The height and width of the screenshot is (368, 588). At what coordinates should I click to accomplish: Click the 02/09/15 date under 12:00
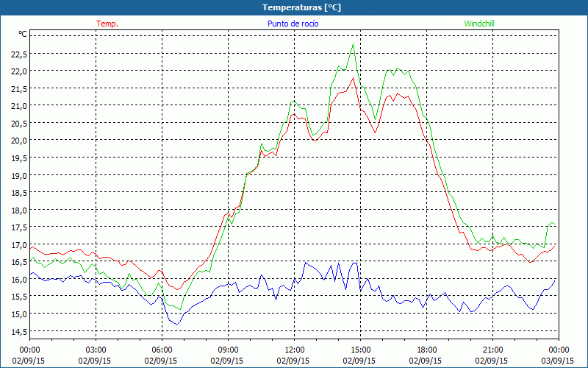(293, 361)
